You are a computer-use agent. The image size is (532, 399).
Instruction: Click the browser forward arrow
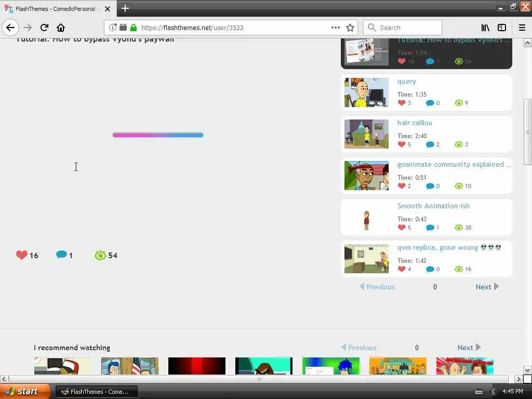coord(28,28)
